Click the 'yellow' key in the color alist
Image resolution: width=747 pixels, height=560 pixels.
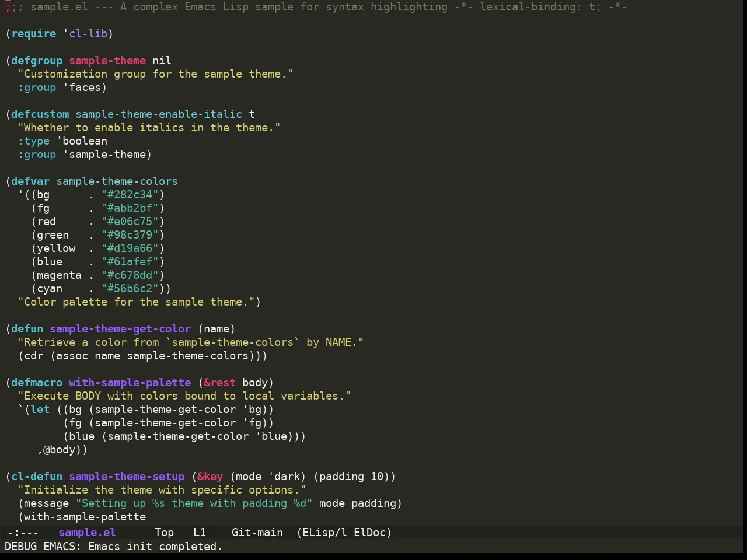tap(56, 249)
